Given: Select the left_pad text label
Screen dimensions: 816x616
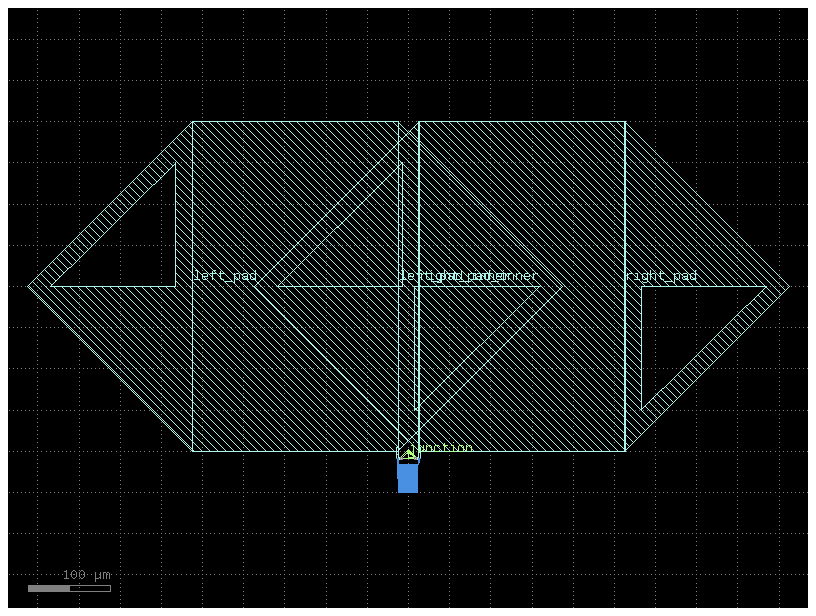Looking at the screenshot, I should 225,276.
